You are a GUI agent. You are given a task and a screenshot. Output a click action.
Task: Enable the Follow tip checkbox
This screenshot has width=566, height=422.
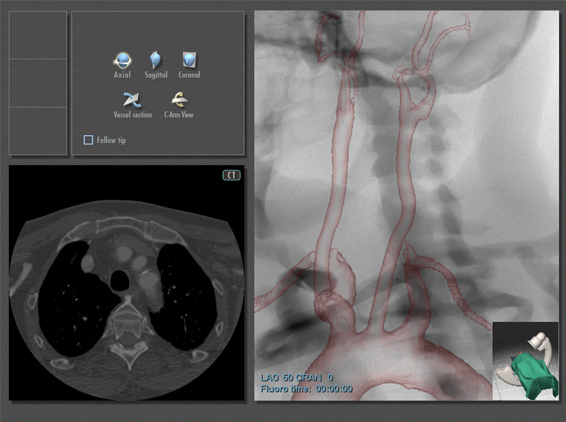(88, 140)
